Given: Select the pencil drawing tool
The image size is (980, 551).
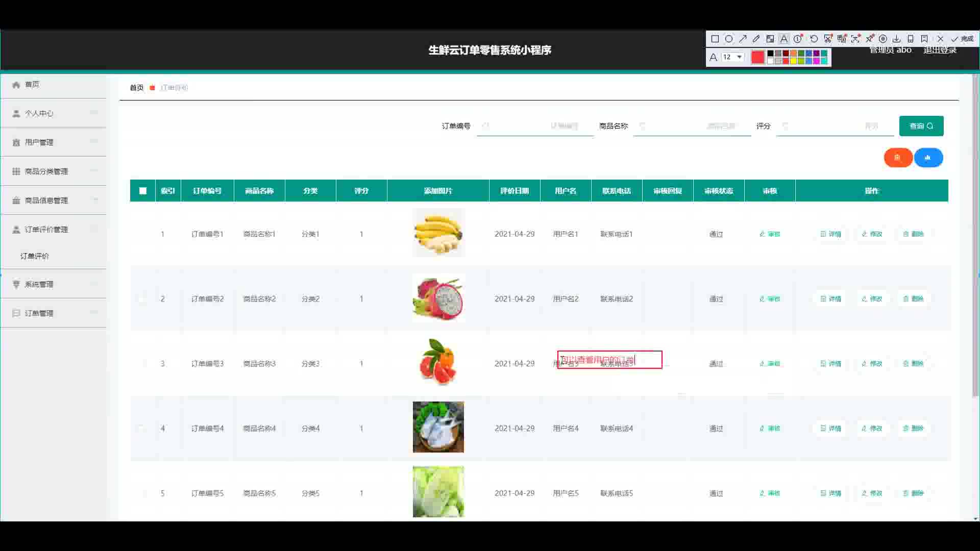Looking at the screenshot, I should 756,39.
